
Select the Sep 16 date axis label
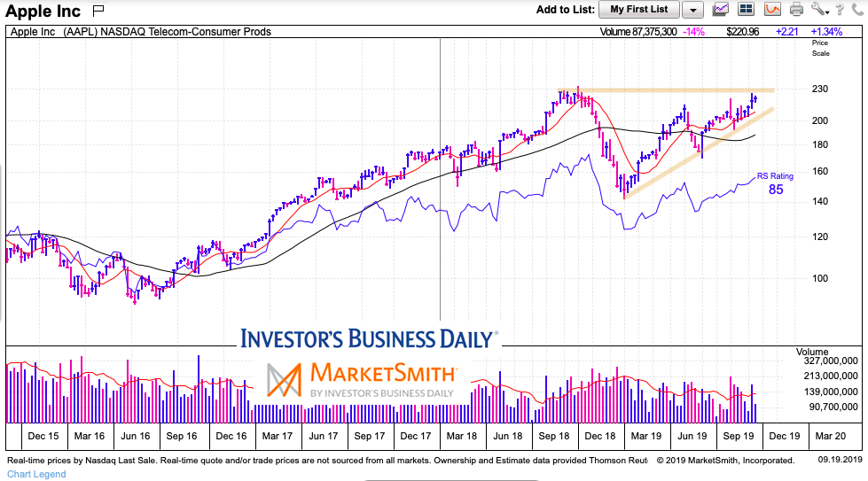coord(182,436)
